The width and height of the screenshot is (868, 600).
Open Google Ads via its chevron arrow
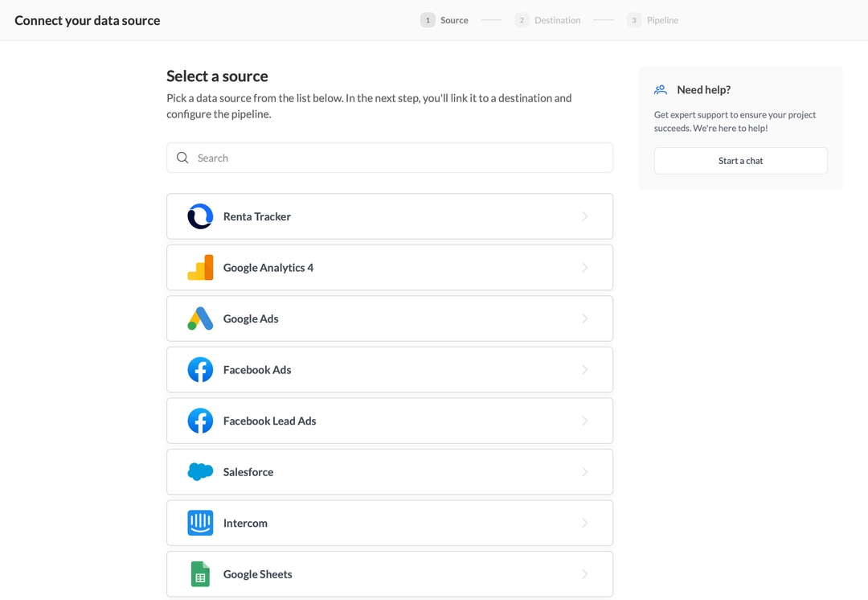point(584,318)
